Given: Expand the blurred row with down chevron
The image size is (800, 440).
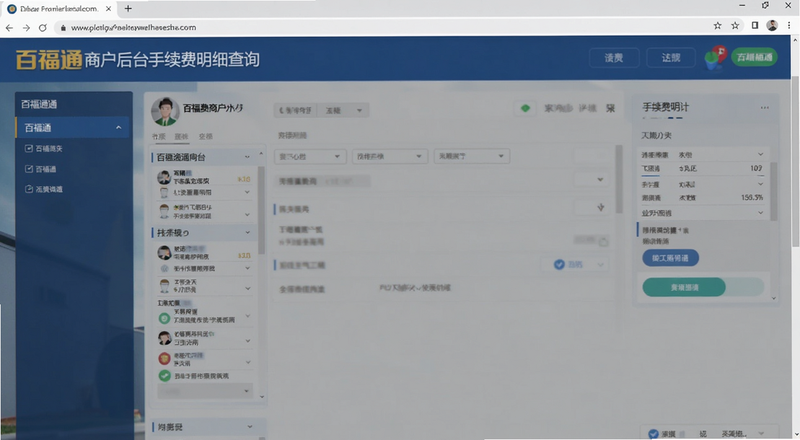Looking at the screenshot, I should point(600,180).
